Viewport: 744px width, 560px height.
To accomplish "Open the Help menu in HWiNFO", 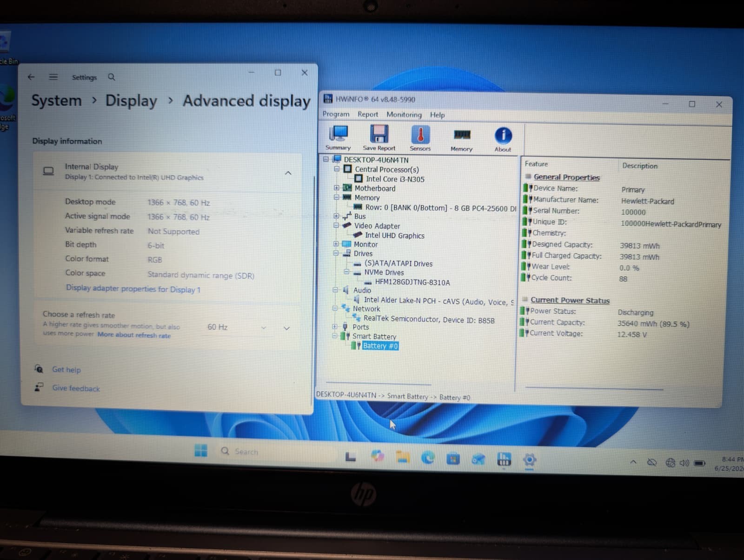I will point(437,115).
